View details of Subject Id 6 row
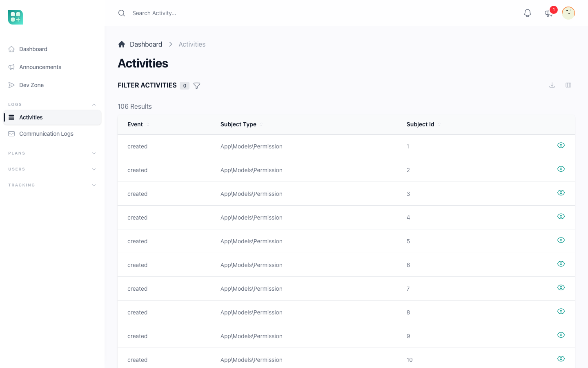This screenshot has width=588, height=368. (x=561, y=264)
